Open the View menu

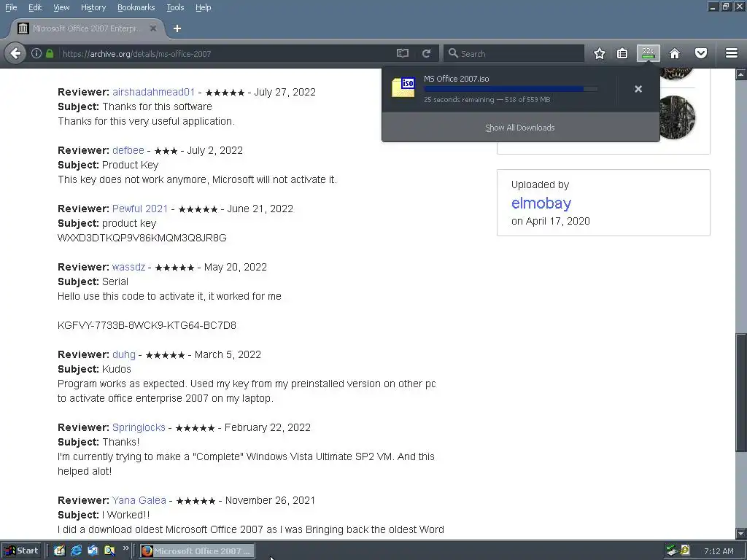tap(61, 7)
